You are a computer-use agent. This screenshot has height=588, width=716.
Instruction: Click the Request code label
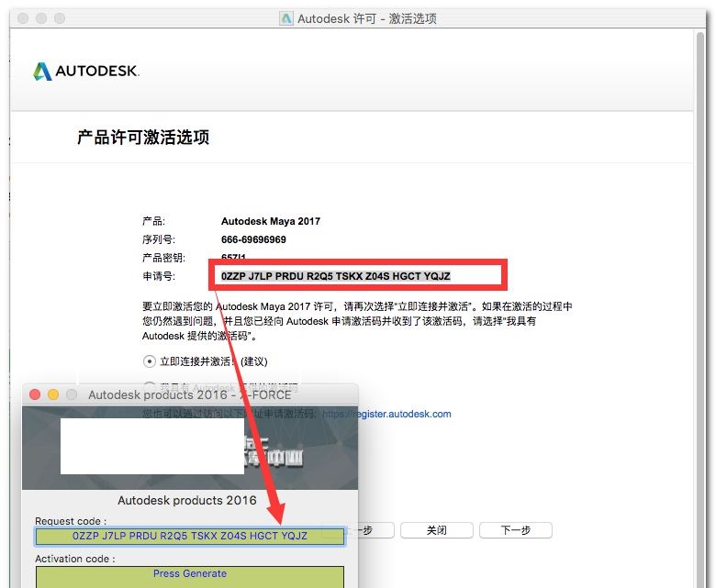(71, 521)
